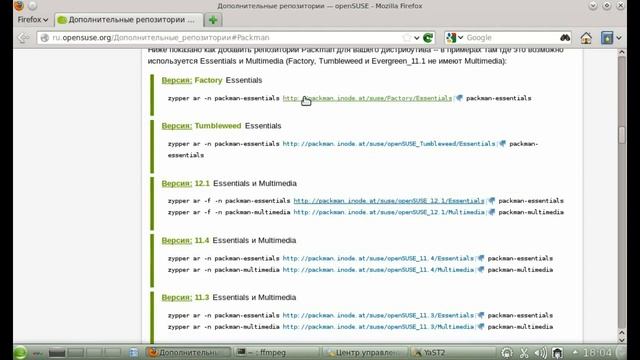
Task: Open the openSUSE_11.3/Multimedia packman URL
Action: (378, 327)
